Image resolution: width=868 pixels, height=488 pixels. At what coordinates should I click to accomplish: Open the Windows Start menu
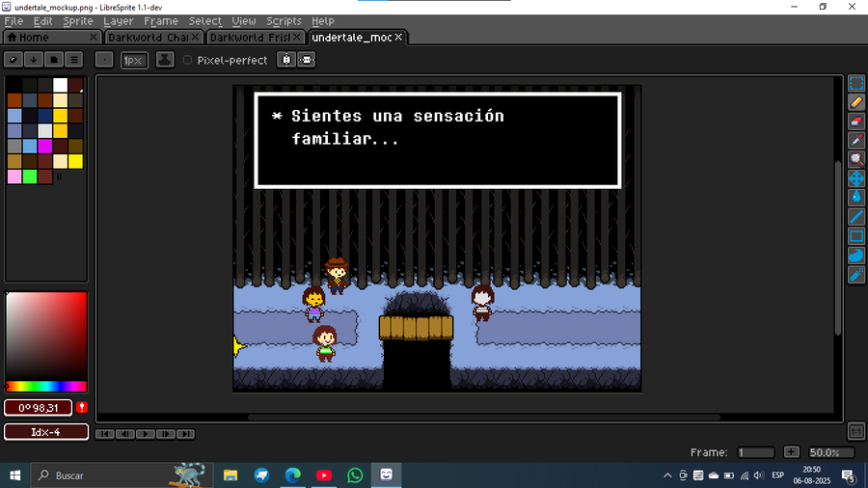click(x=14, y=475)
